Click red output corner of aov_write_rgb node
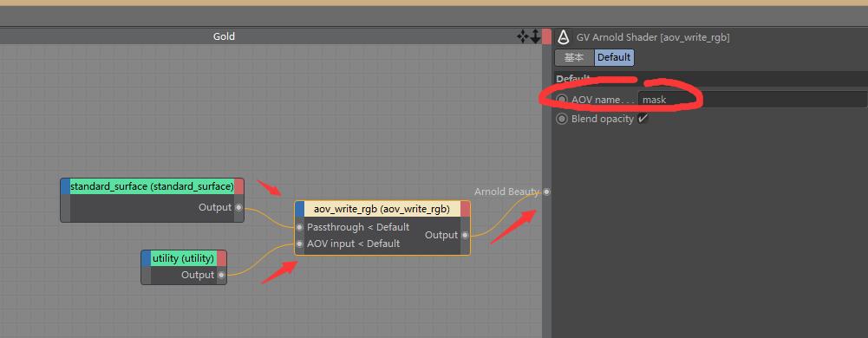868x338 pixels. pos(465,209)
